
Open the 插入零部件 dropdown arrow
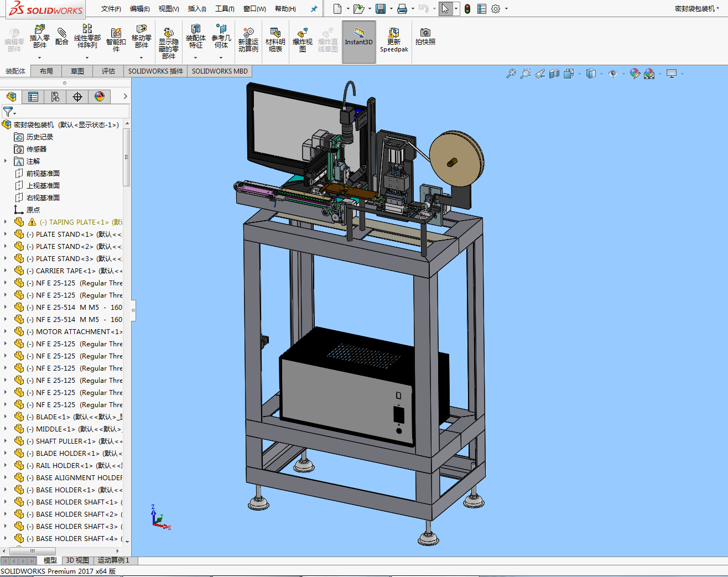[x=39, y=58]
